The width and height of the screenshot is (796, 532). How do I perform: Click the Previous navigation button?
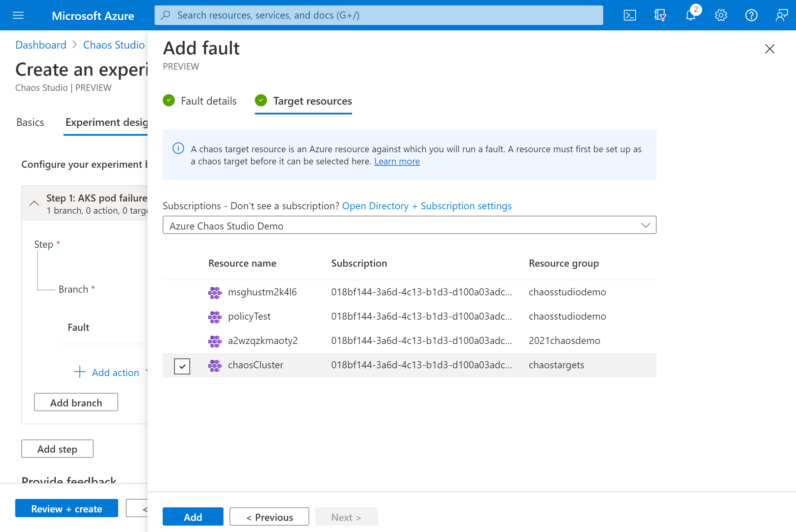click(269, 516)
